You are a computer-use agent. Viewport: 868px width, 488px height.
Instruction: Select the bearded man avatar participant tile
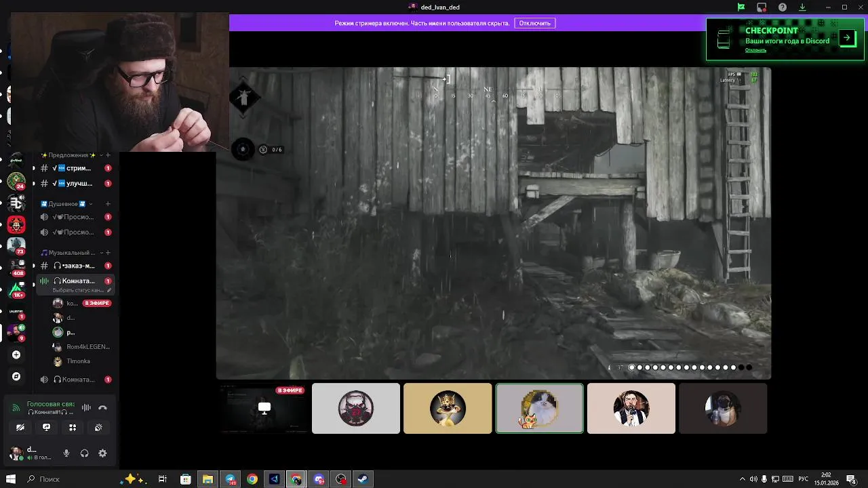pos(631,408)
